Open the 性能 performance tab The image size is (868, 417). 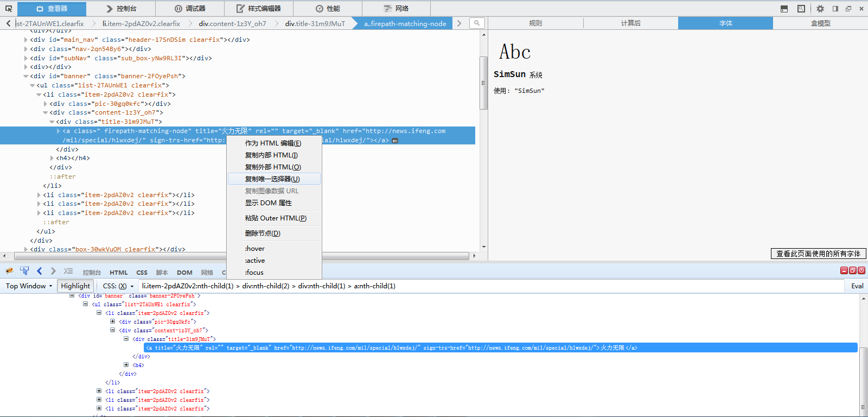328,9
